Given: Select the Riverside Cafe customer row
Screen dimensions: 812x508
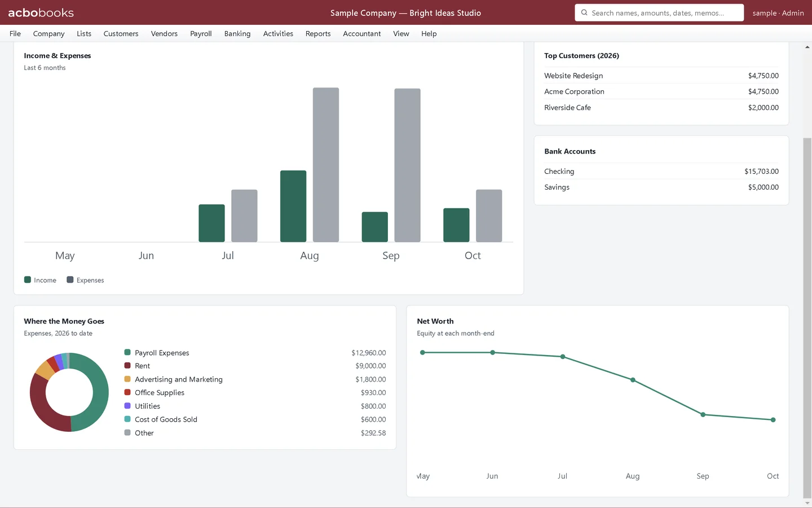Looking at the screenshot, I should [x=661, y=107].
